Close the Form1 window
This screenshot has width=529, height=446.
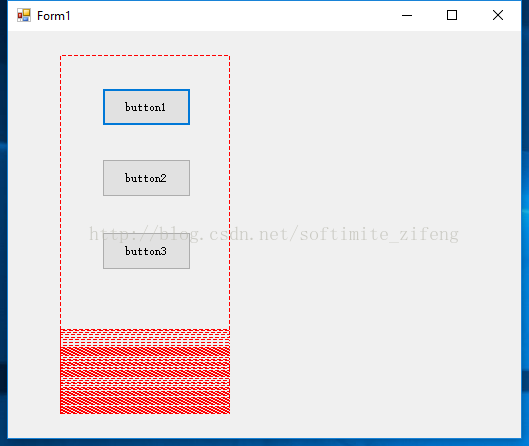[x=498, y=16]
